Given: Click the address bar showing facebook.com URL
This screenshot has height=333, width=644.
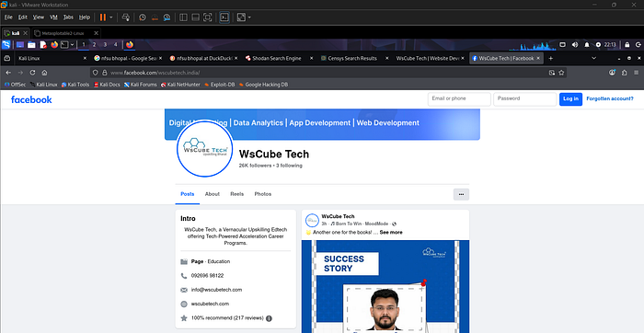Looking at the screenshot, I should tap(328, 73).
